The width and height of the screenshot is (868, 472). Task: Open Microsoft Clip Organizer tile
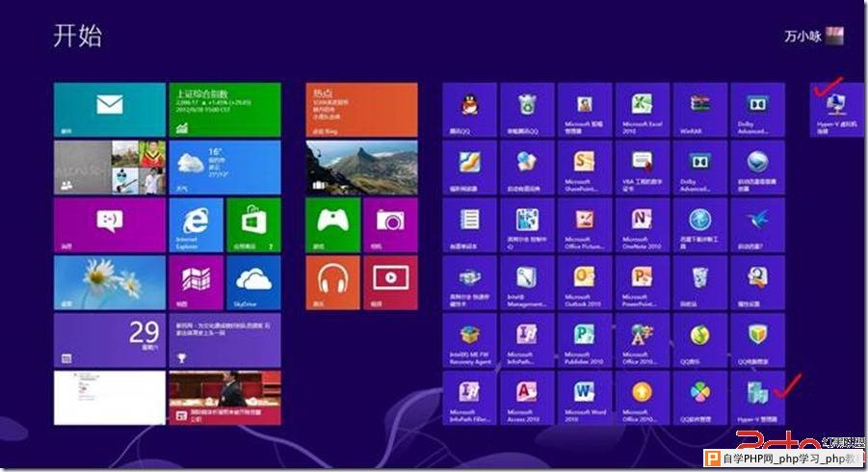point(585,110)
